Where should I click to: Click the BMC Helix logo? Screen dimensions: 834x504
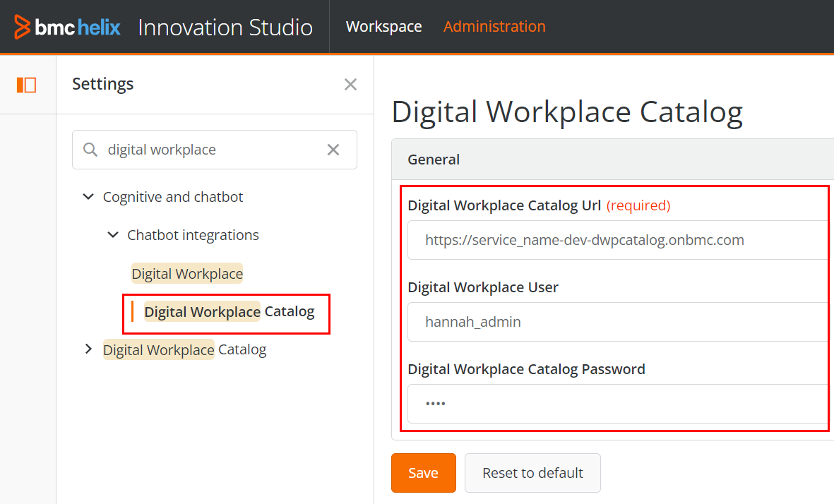coord(67,27)
